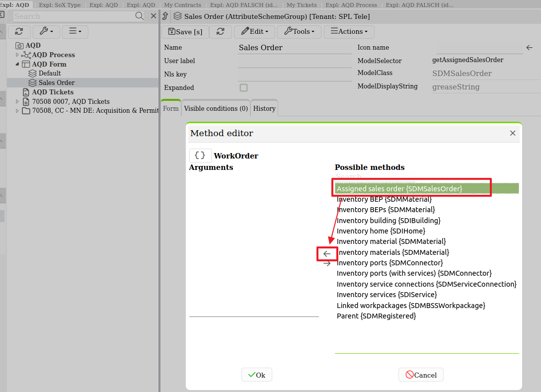
Task: Open the Visible conditions (0) tab
Action: [x=216, y=108]
